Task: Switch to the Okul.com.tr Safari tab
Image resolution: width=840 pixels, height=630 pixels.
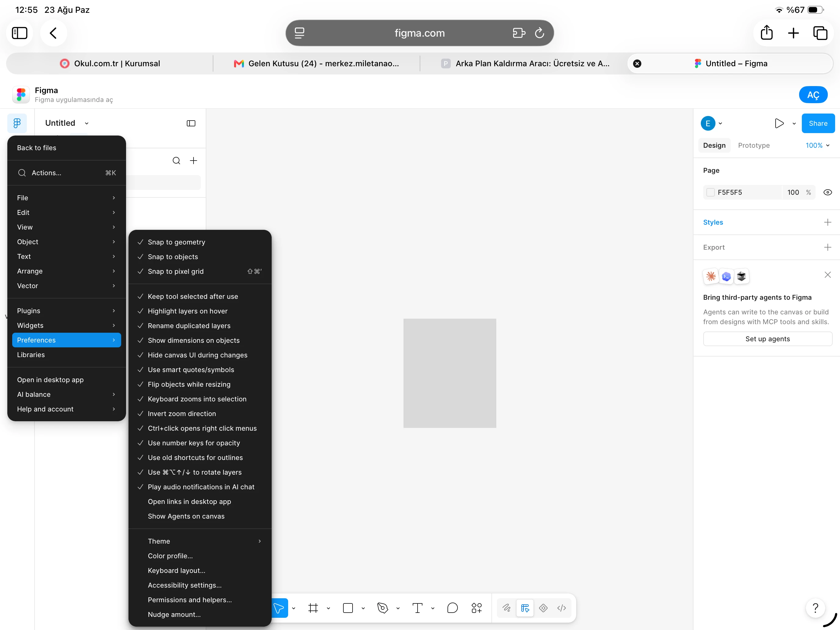Action: pos(110,63)
